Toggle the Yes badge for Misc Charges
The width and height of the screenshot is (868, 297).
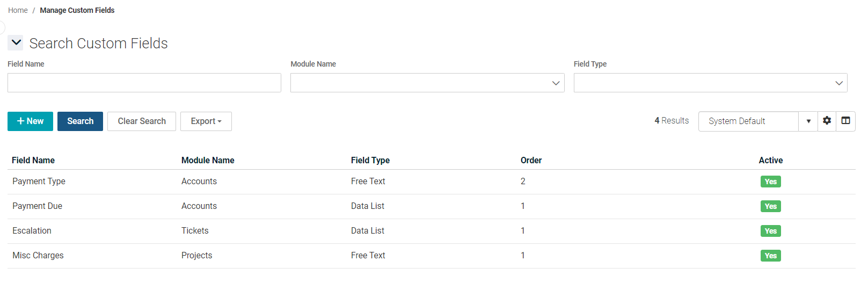[x=770, y=256]
